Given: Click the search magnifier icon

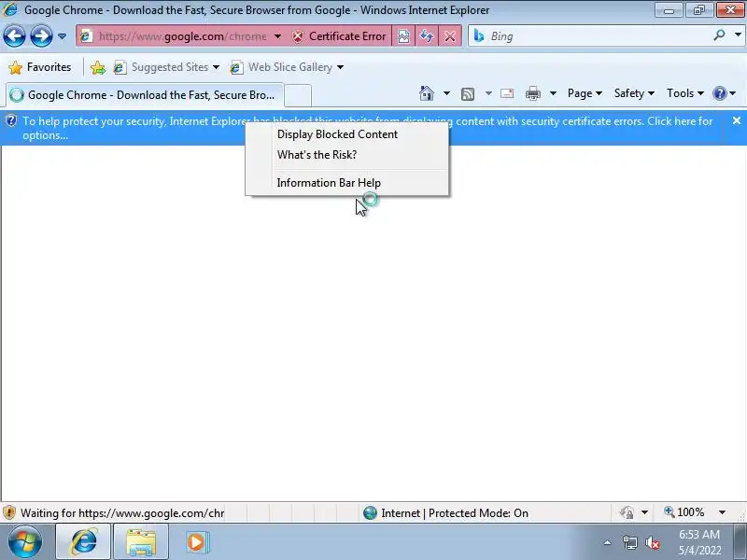Looking at the screenshot, I should click(719, 35).
